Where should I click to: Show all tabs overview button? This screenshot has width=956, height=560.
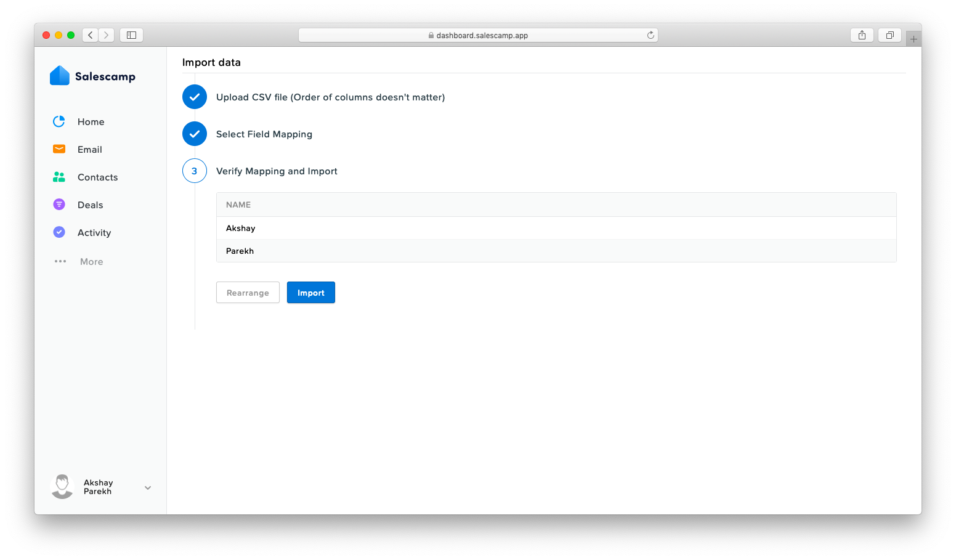889,35
